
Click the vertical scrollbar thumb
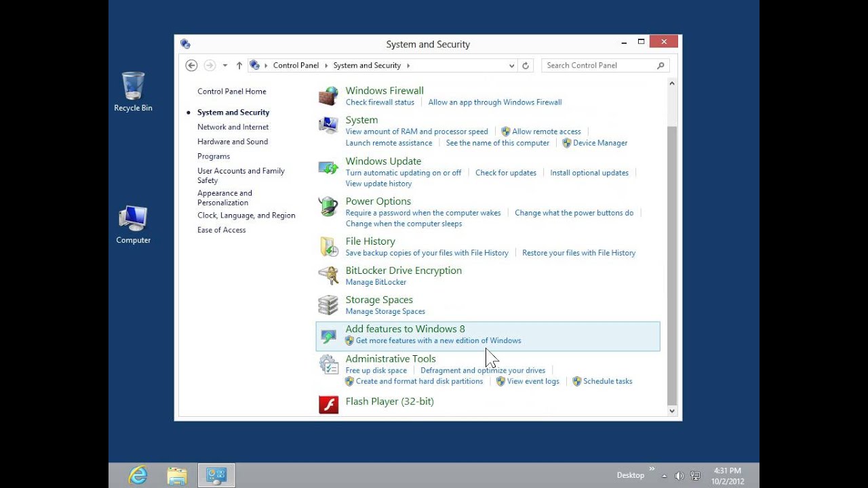tap(672, 264)
